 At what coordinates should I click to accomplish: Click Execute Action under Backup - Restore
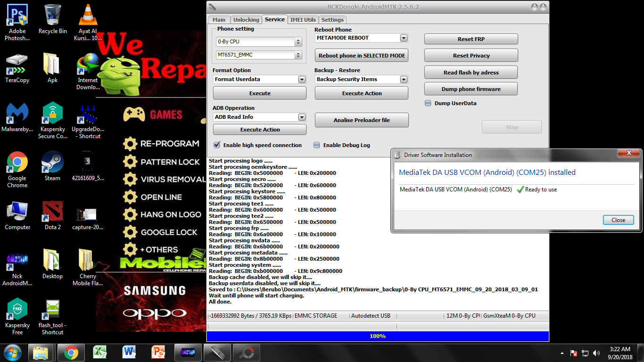click(x=362, y=93)
